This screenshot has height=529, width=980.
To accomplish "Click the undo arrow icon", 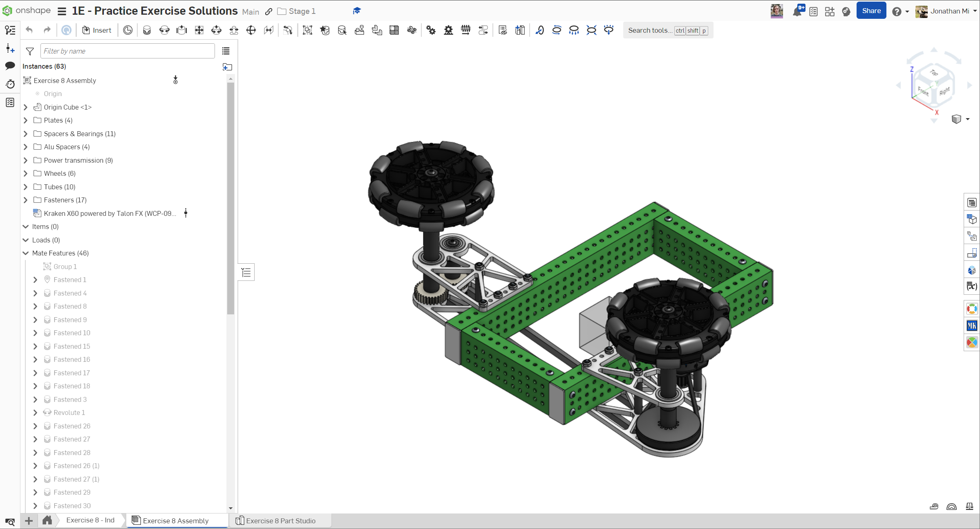I will [x=29, y=30].
